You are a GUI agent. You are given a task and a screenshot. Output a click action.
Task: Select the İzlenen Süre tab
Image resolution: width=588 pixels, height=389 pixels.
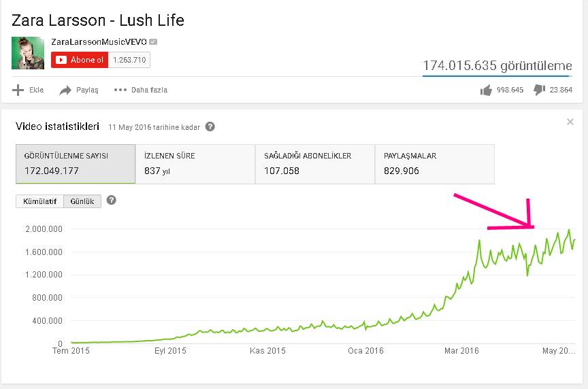(195, 164)
